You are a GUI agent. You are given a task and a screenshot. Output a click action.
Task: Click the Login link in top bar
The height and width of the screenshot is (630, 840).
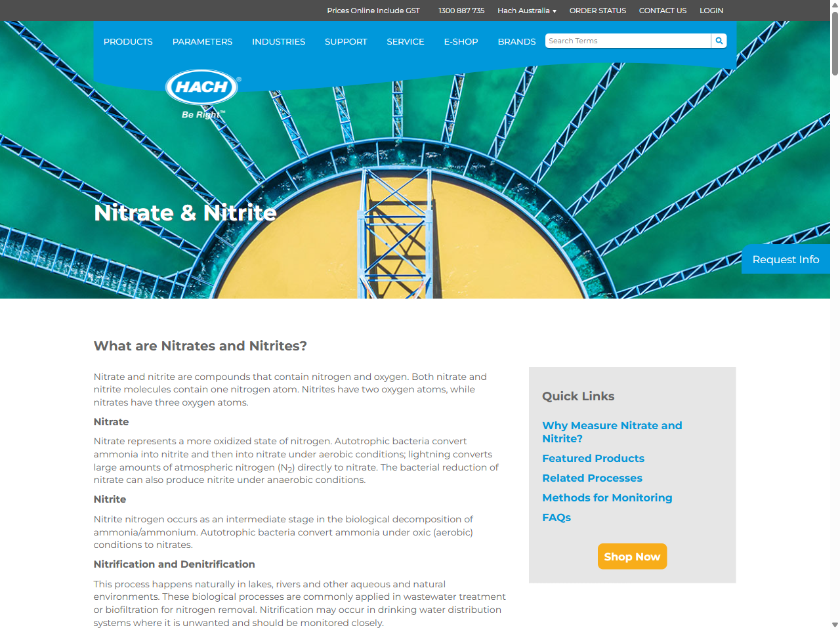coord(711,10)
